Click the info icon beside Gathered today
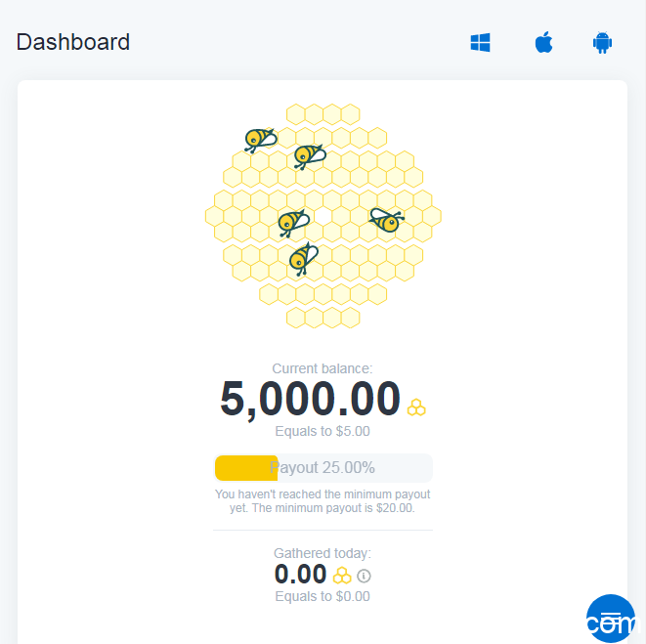Image resolution: width=646 pixels, height=644 pixels. pyautogui.click(x=364, y=576)
